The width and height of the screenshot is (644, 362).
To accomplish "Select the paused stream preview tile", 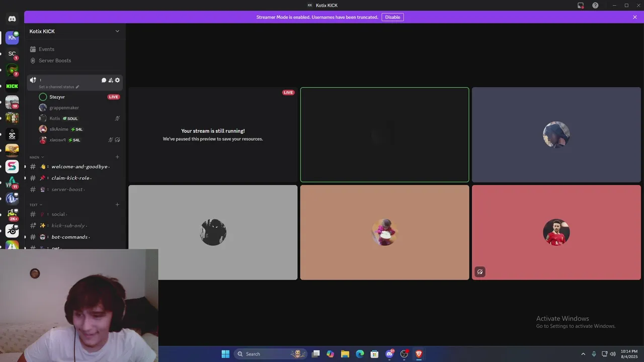I will click(x=213, y=135).
